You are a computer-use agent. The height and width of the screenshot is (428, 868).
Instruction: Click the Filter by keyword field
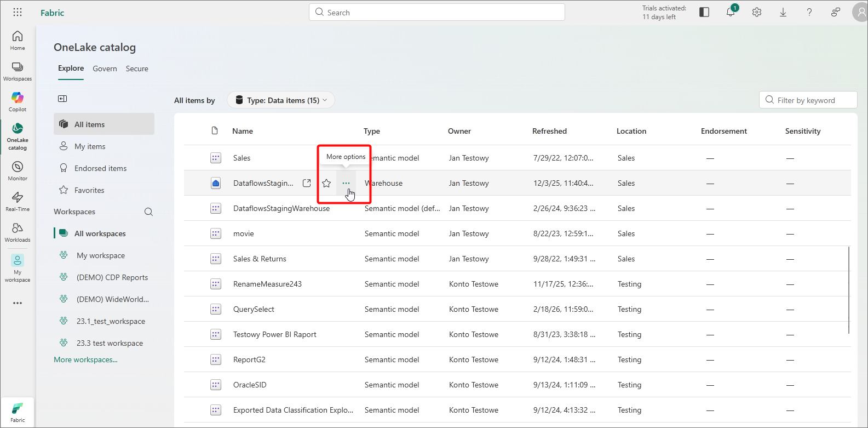(x=808, y=100)
